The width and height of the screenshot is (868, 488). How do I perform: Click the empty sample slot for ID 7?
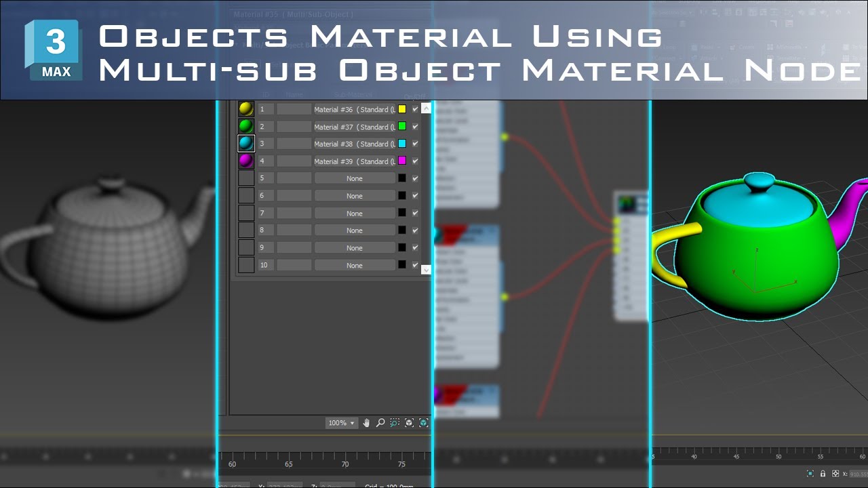click(x=246, y=213)
